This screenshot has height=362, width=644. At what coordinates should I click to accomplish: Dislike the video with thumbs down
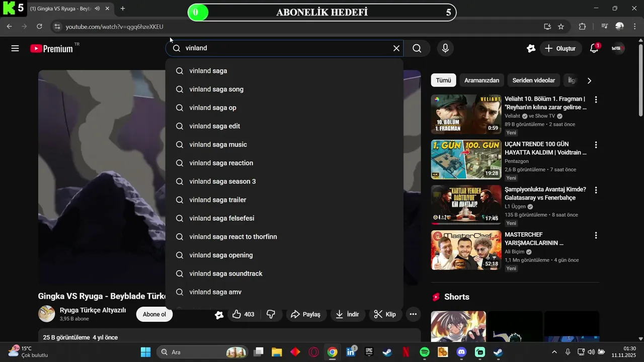[271, 314]
